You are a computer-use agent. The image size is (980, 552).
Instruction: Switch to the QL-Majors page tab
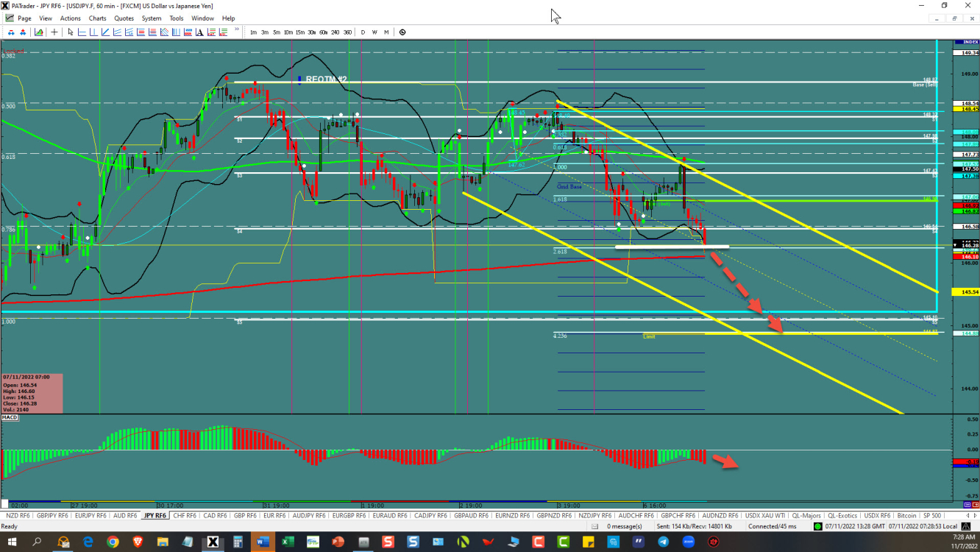(806, 516)
